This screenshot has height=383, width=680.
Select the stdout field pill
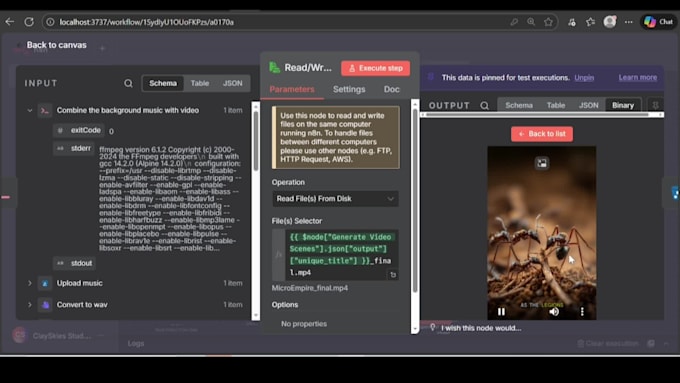(75, 263)
